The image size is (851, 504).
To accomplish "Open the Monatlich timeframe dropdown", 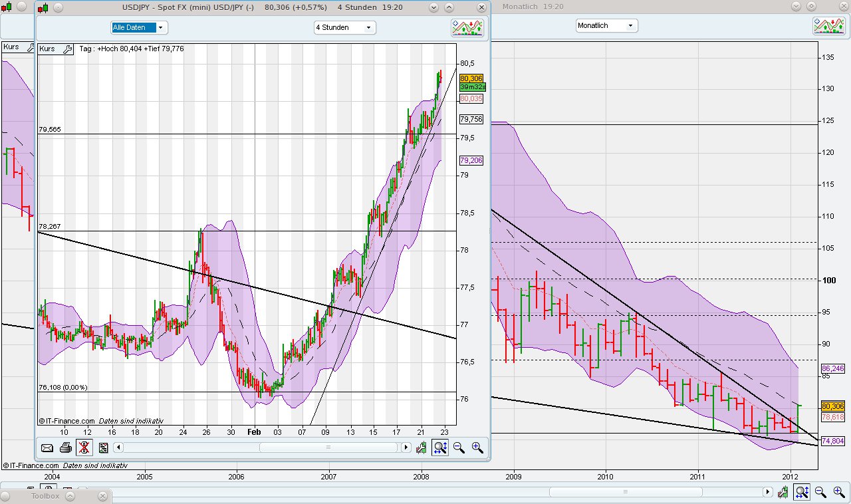I will click(630, 25).
